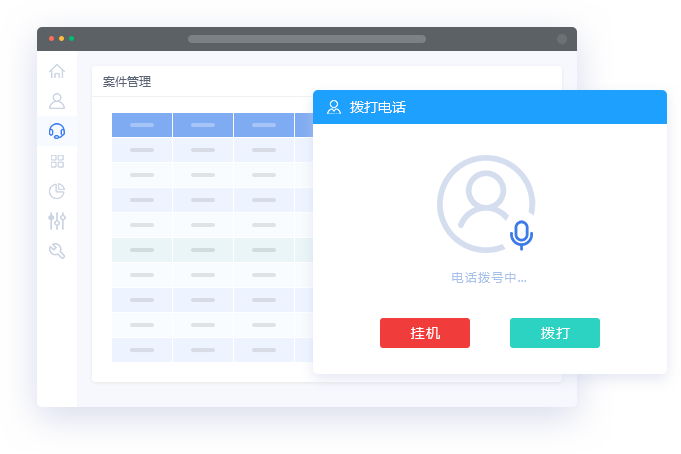Screen dimensions: 681x454
Task: Click the person icon in dialog header
Action: (334, 107)
